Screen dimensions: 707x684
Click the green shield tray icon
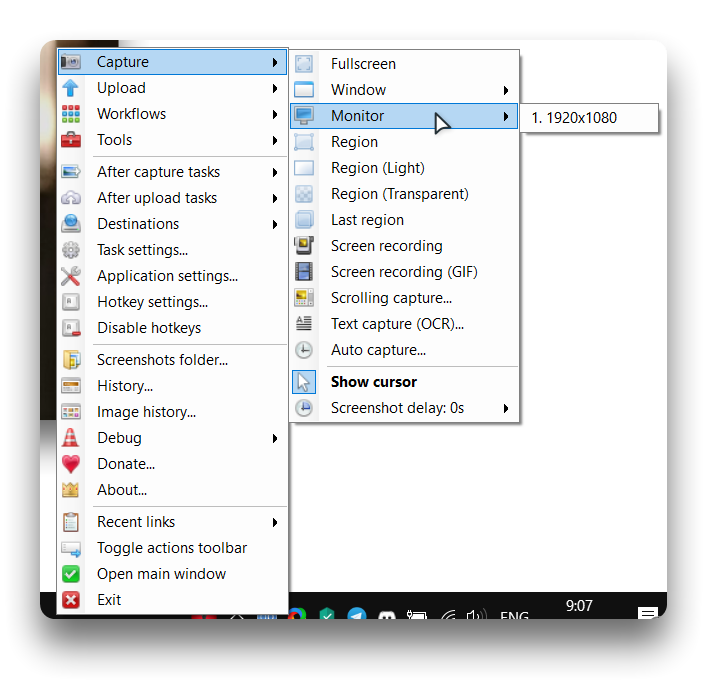(327, 613)
